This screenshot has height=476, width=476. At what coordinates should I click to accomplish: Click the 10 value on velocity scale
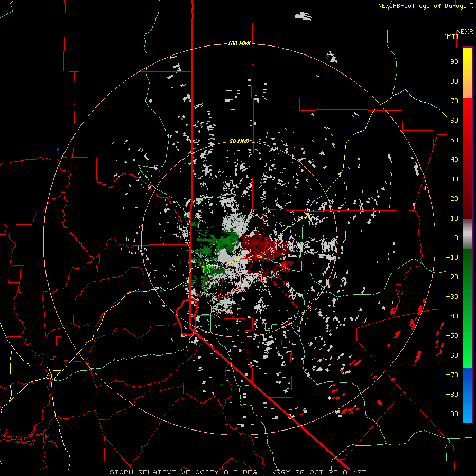454,218
